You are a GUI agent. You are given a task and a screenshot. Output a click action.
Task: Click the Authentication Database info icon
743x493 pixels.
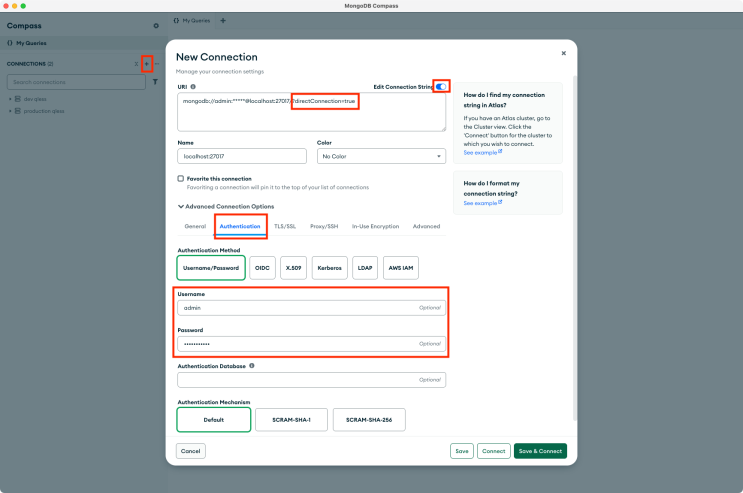click(252, 365)
